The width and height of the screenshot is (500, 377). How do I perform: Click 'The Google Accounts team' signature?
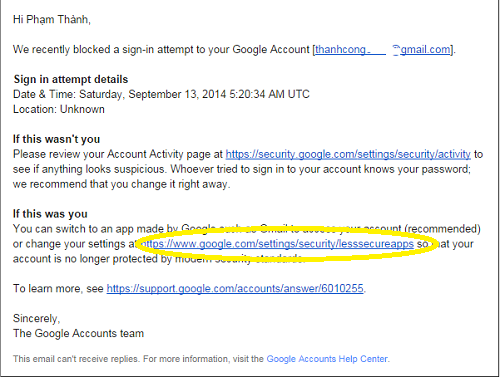[x=78, y=333]
